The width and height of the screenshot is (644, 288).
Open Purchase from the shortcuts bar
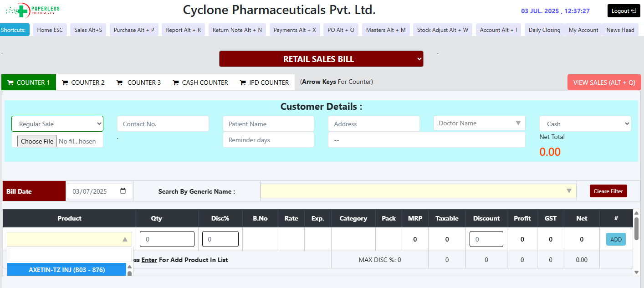(134, 30)
